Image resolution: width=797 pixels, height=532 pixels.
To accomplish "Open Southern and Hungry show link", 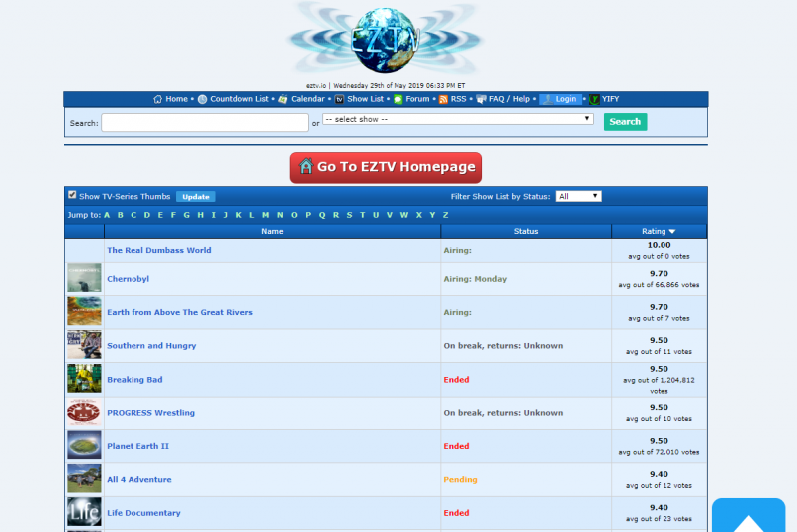I will coord(151,345).
